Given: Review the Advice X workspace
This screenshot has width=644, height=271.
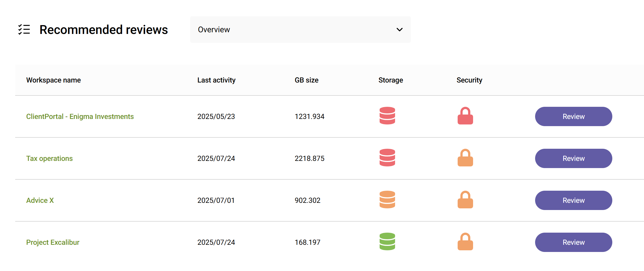Looking at the screenshot, I should click(573, 200).
